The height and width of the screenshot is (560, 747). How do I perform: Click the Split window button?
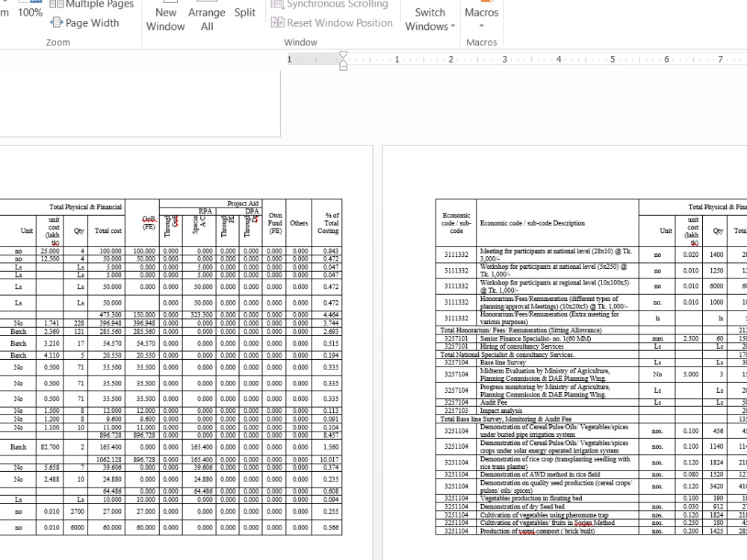(x=245, y=10)
